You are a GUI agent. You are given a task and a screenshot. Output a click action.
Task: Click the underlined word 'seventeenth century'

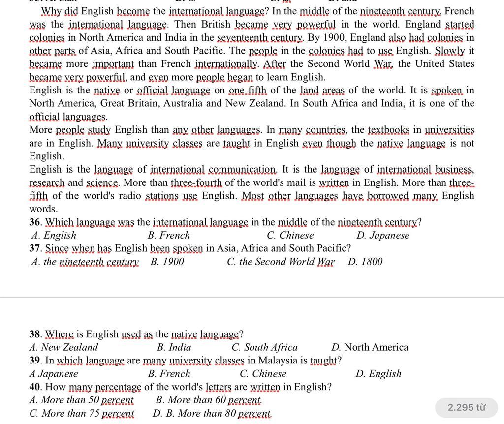260,37
